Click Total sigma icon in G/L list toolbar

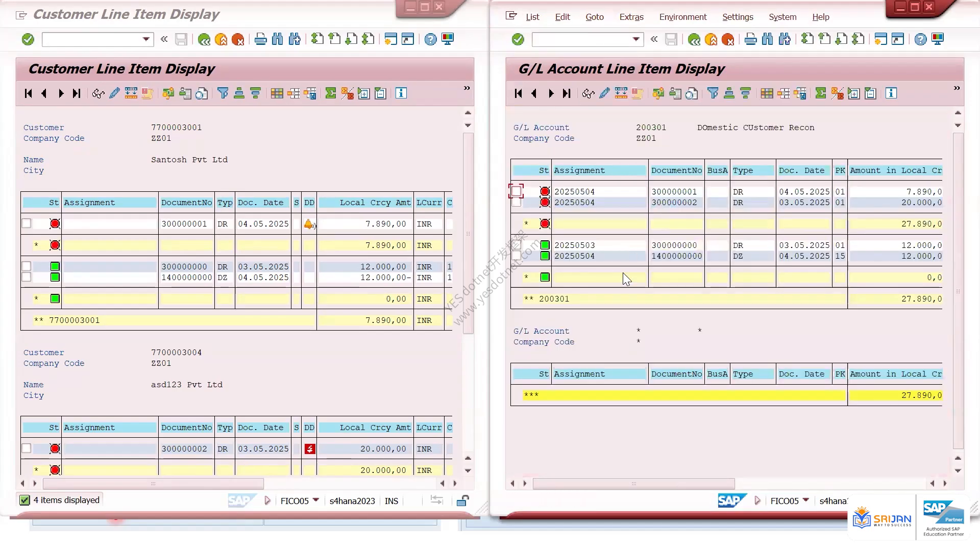(x=821, y=93)
